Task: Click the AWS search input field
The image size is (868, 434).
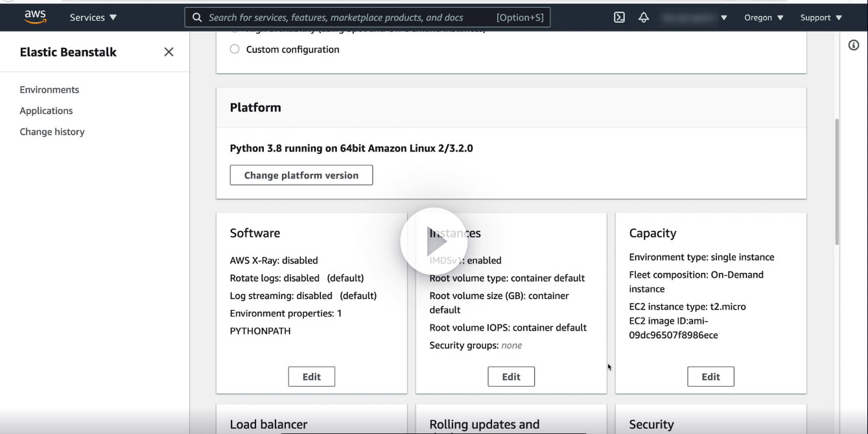Action: click(x=350, y=18)
